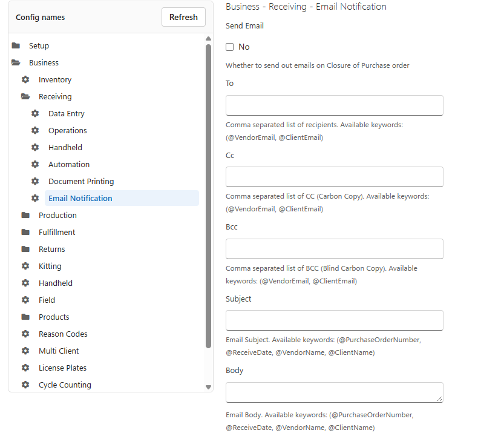Click the Setup folder icon
The image size is (504, 433).
tap(16, 45)
